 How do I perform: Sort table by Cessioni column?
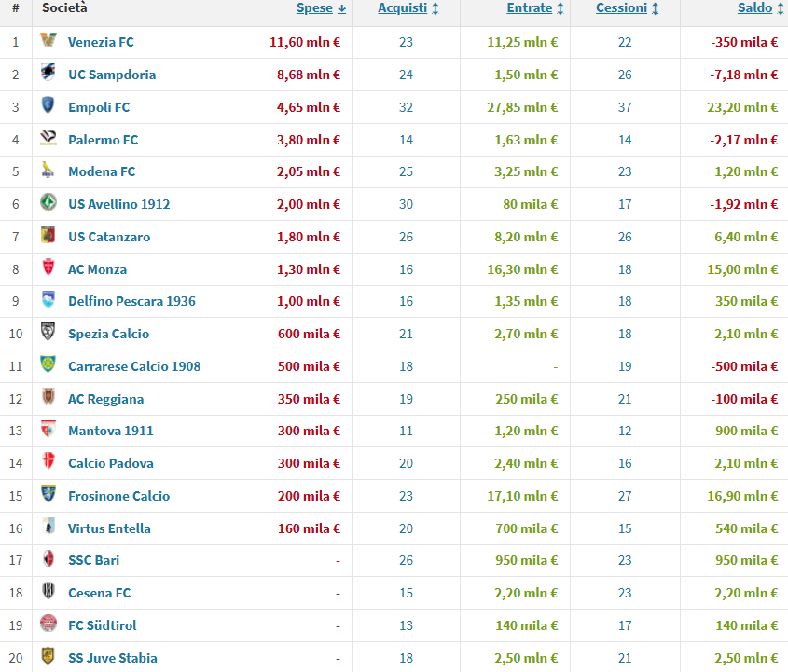click(x=628, y=8)
